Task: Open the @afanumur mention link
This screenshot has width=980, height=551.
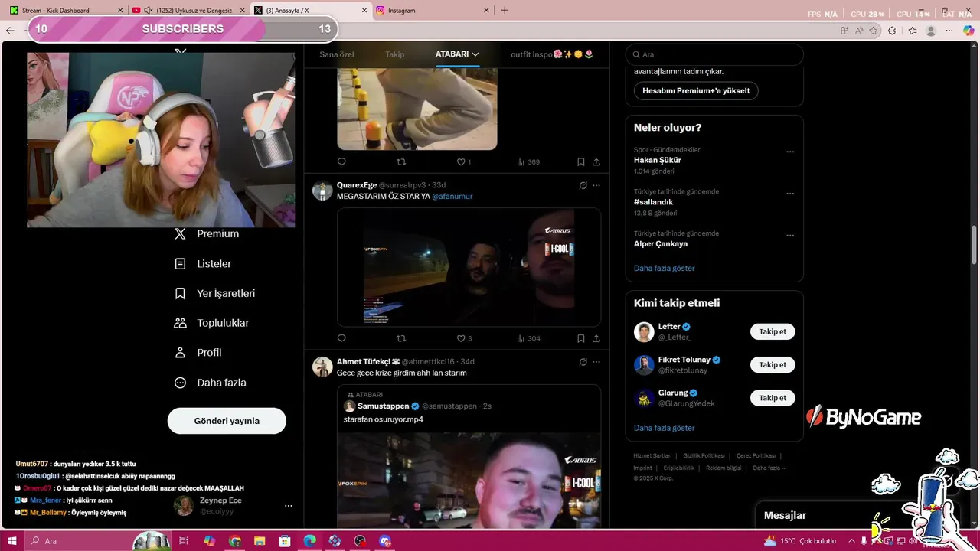Action: [x=452, y=197]
